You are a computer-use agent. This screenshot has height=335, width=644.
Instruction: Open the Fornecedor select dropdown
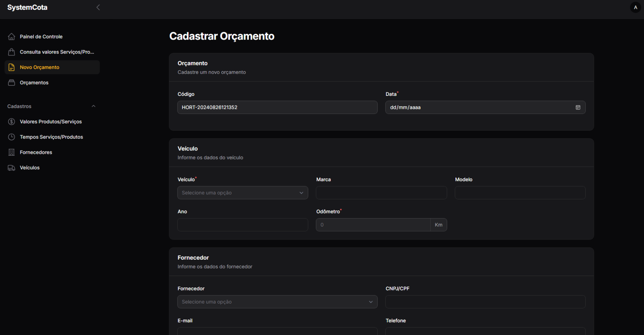(277, 302)
